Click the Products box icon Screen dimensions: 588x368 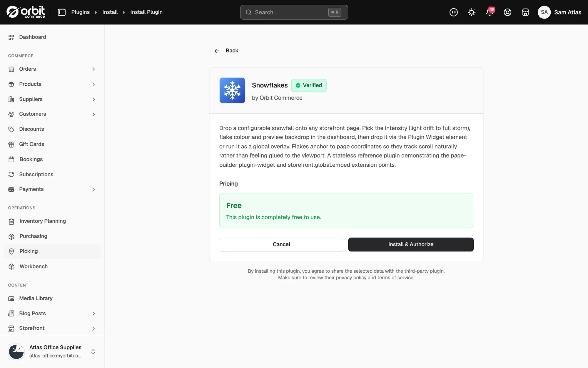(11, 84)
